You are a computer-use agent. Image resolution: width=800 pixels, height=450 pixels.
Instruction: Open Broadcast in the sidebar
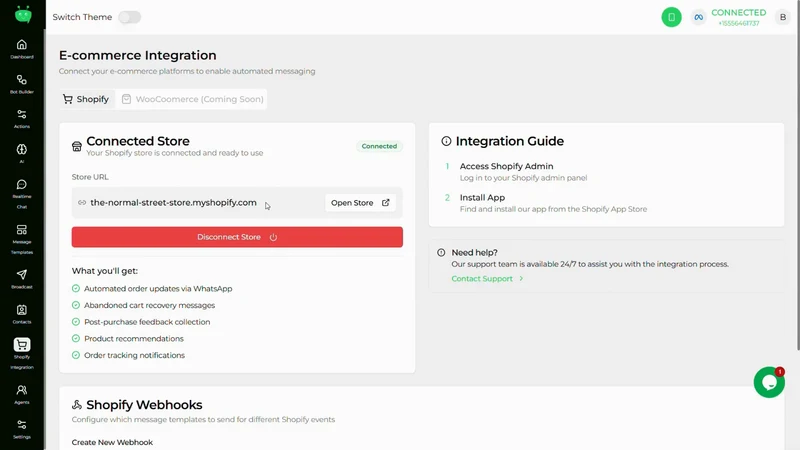(21, 279)
